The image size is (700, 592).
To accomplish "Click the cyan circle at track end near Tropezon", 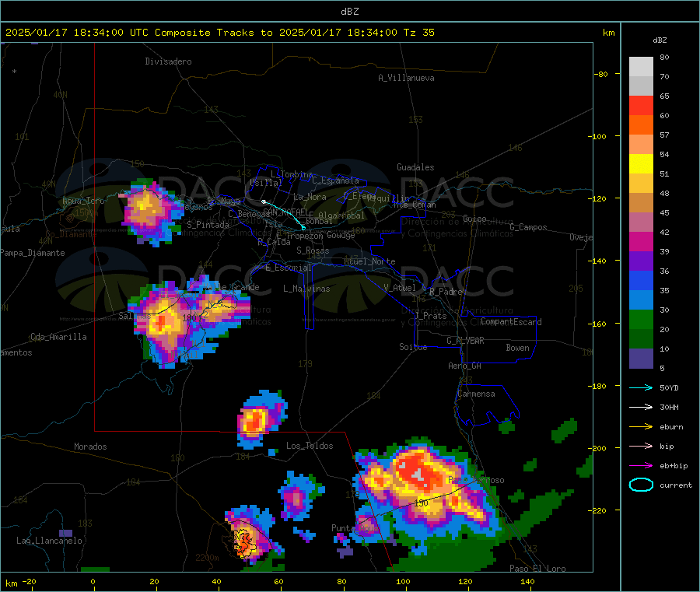I will coord(303,228).
